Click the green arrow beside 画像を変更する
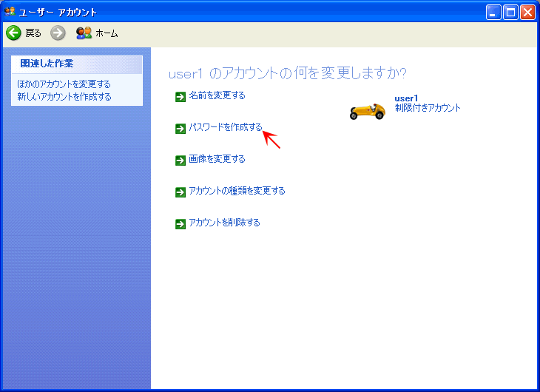The height and width of the screenshot is (392, 540). click(x=180, y=160)
